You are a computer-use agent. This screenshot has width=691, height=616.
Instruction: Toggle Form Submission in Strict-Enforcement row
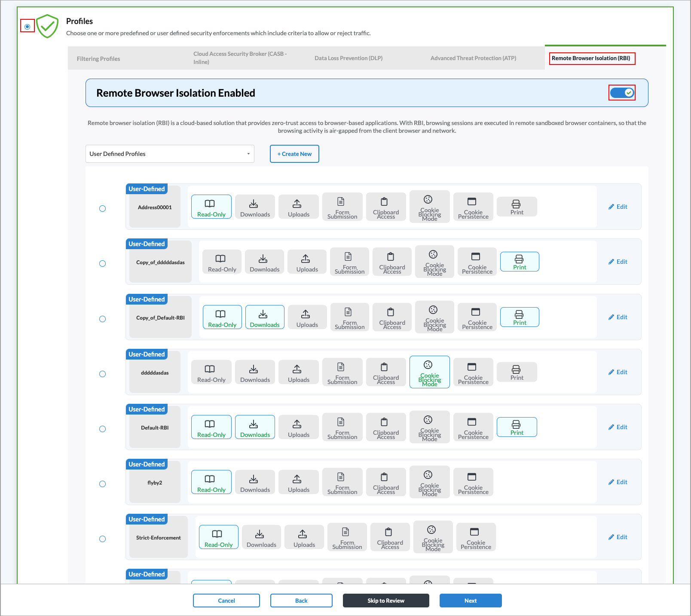[x=347, y=537]
